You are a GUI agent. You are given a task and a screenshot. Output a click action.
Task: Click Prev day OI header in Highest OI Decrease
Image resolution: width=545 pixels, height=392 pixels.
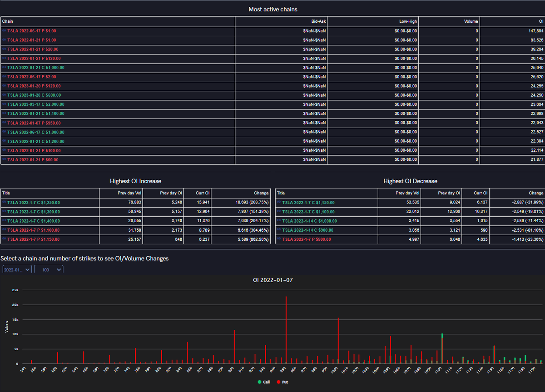(441, 193)
